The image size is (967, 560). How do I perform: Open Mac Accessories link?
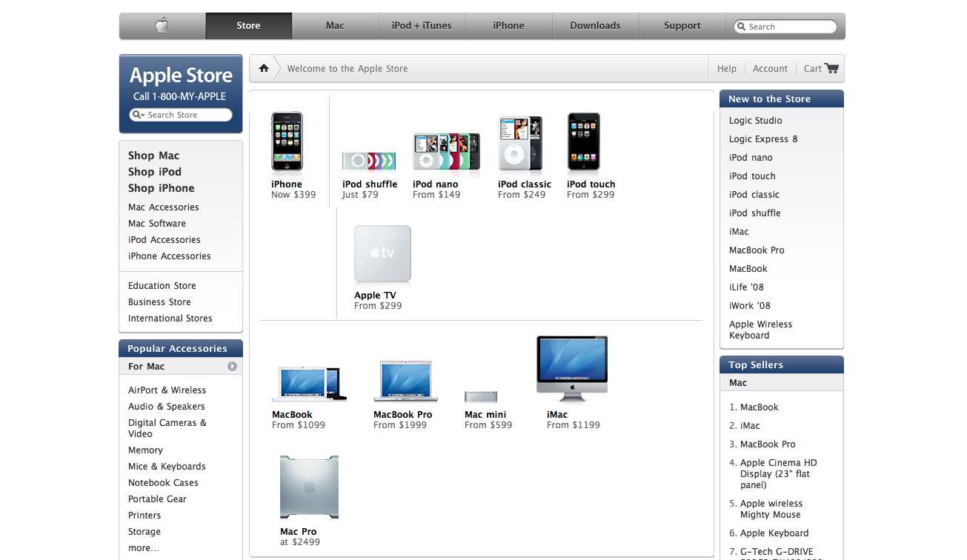(163, 207)
